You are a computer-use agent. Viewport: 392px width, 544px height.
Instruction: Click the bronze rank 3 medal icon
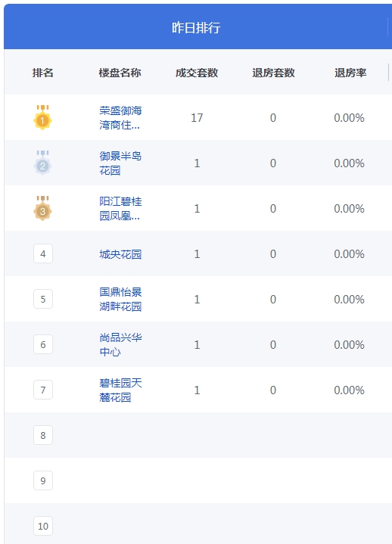coord(42,208)
